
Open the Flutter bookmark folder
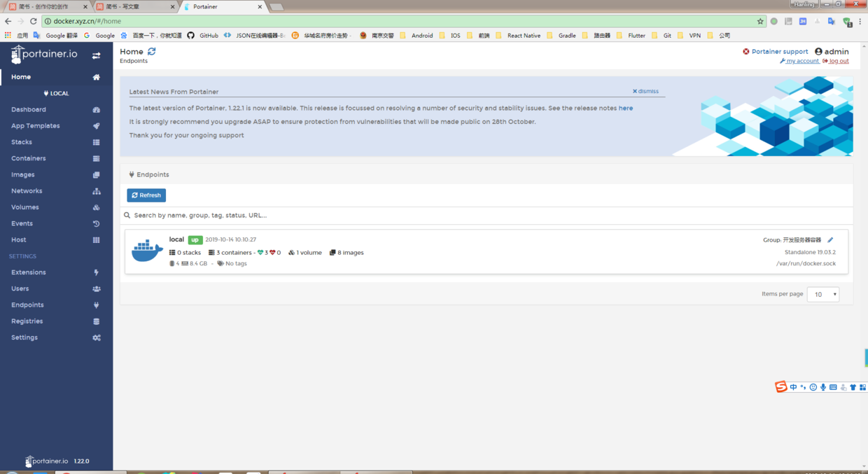[x=631, y=35]
